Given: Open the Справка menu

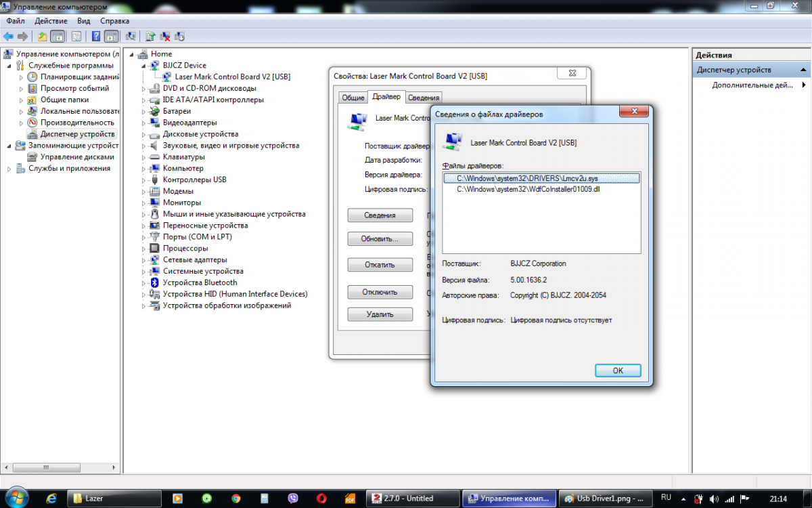Looking at the screenshot, I should [x=114, y=21].
